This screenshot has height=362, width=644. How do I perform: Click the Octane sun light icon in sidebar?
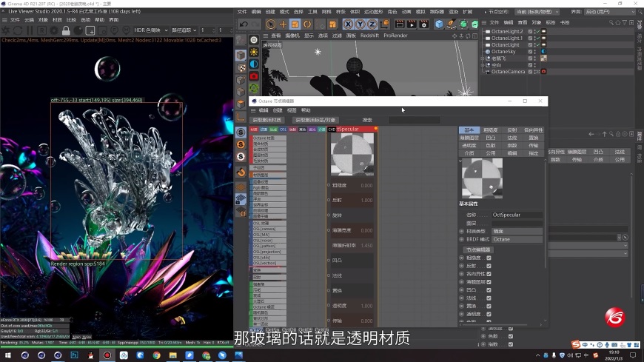click(254, 52)
